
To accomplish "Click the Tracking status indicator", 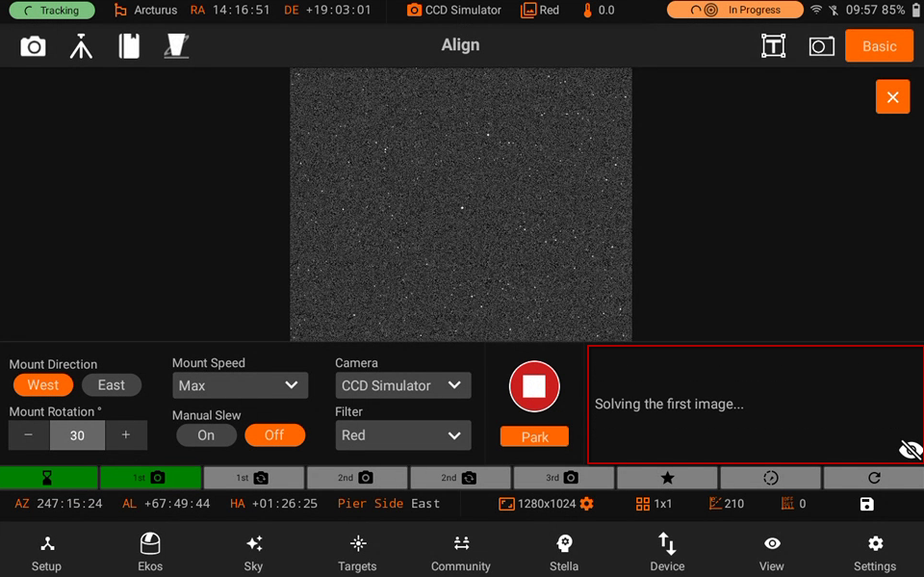I will tap(52, 10).
